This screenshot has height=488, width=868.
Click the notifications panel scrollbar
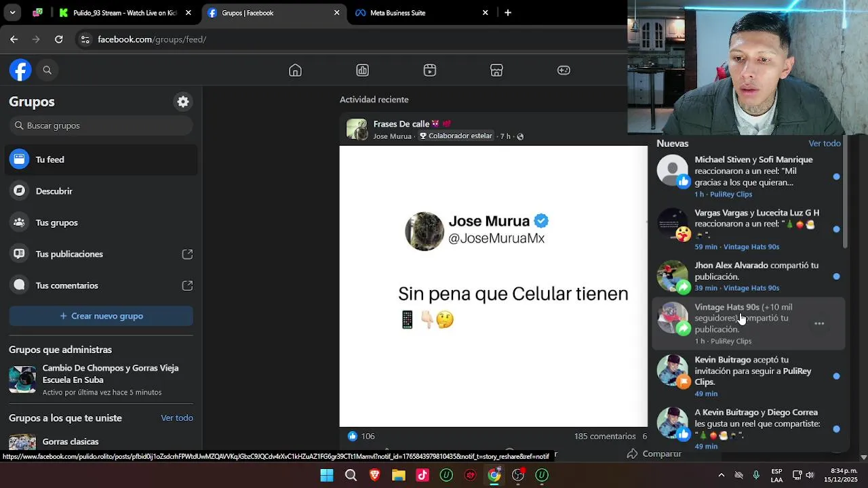point(845,192)
